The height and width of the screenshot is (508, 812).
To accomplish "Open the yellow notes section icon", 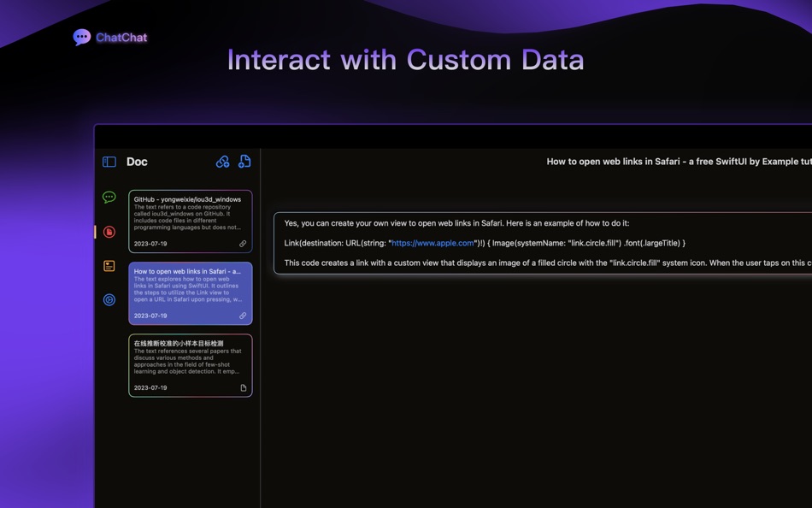I will point(109,266).
